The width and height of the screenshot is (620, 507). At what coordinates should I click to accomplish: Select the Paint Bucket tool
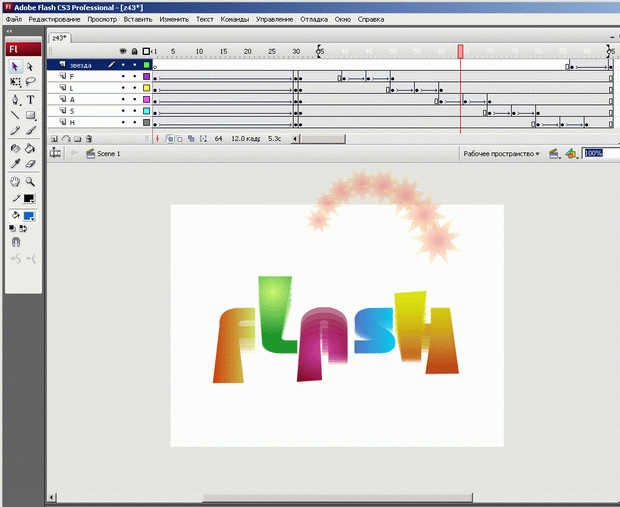[x=30, y=148]
